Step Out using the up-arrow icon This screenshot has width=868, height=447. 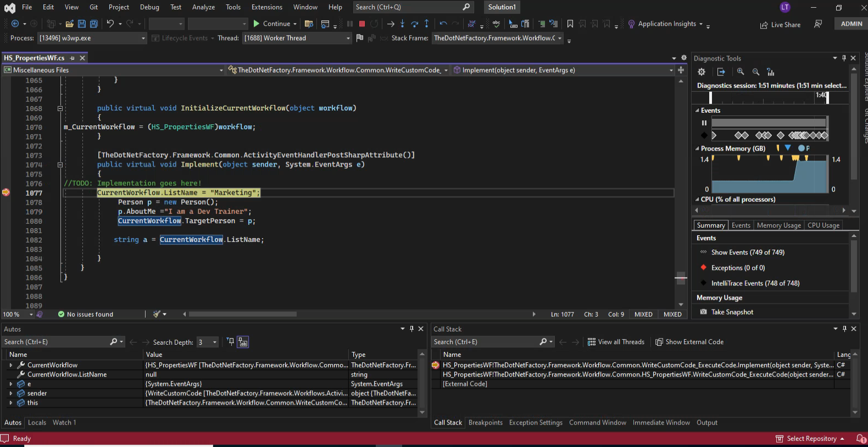[x=426, y=24]
